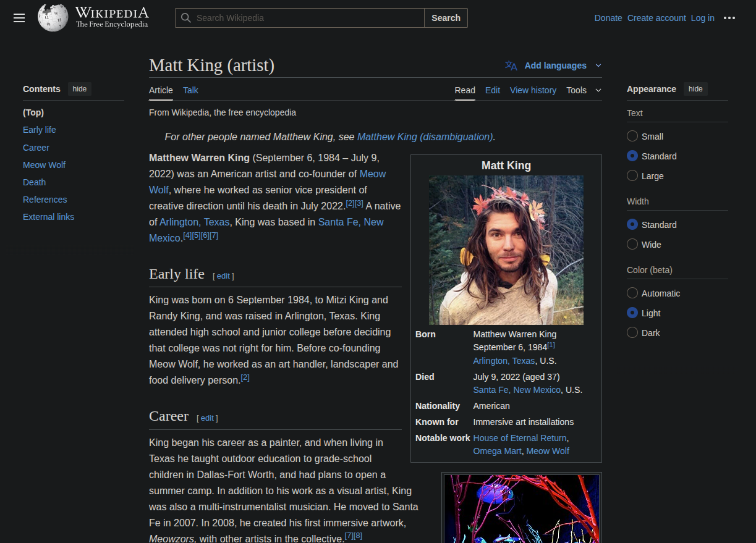The height and width of the screenshot is (543, 756).
Task: Jump to (Top) in contents
Action: (x=33, y=112)
